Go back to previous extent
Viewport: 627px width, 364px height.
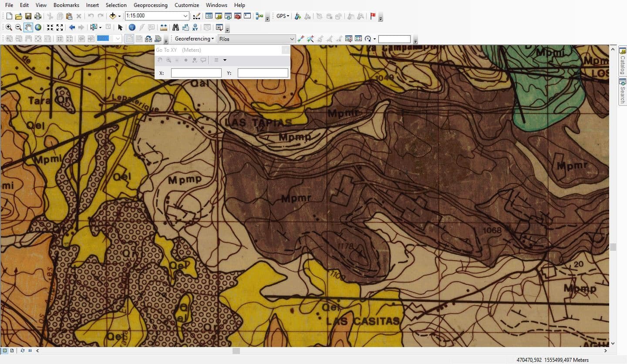[x=72, y=27]
